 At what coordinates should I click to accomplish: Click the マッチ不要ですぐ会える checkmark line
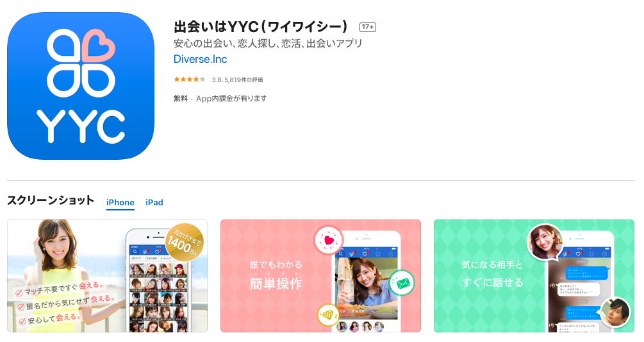(60, 289)
